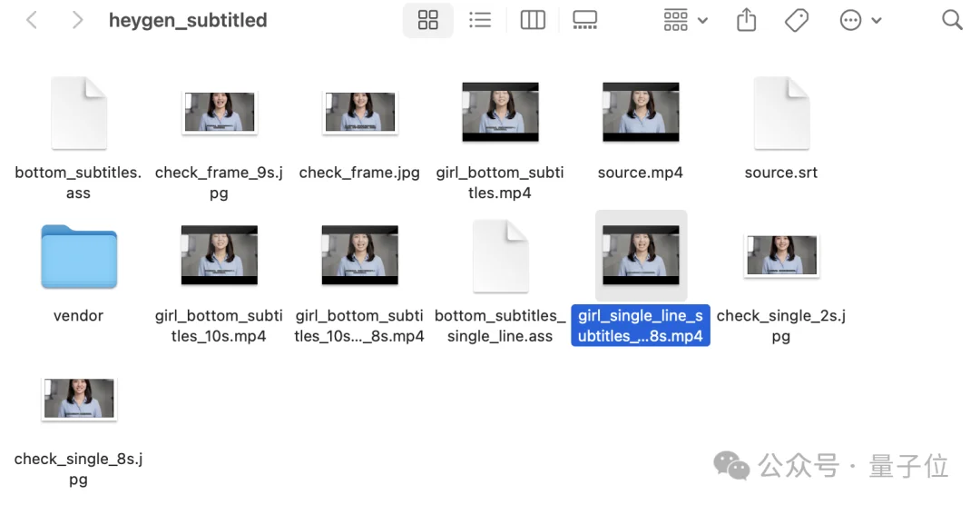Select the source.srt file icon

[782, 114]
